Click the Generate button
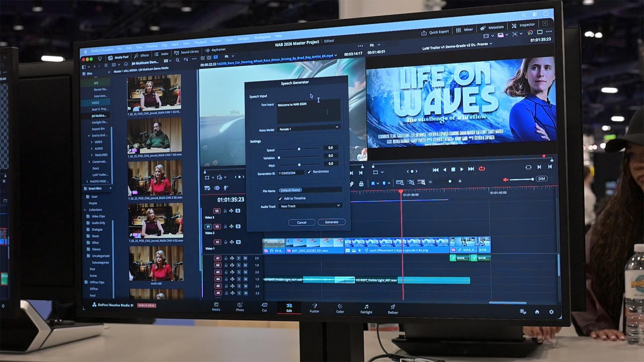 [x=332, y=222]
